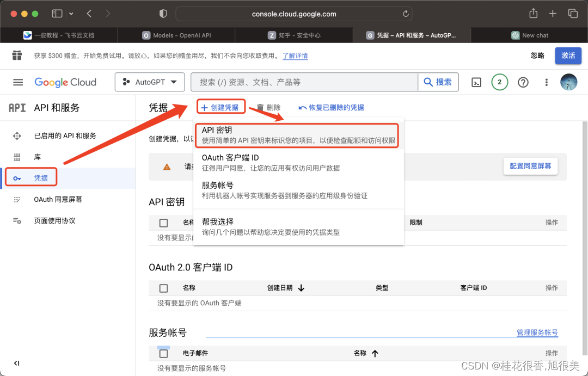Tick the select-all checkbox in API 密钥 table
The width and height of the screenshot is (588, 376).
coord(163,223)
